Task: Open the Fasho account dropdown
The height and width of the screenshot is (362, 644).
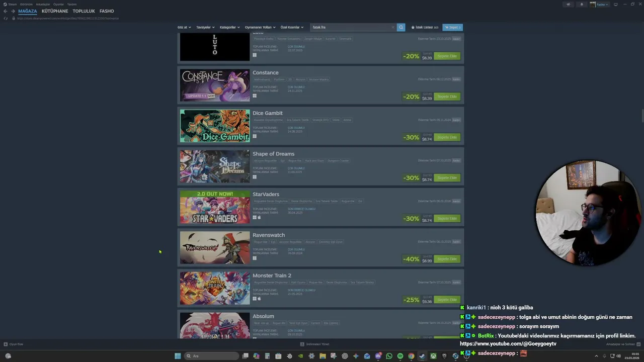Action: (x=600, y=5)
